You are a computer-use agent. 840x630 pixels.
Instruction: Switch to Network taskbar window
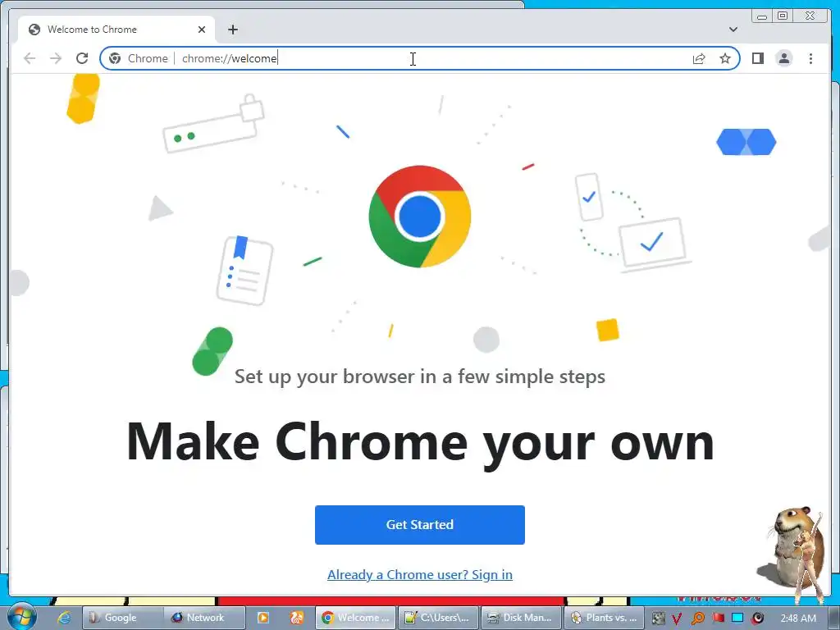tap(204, 618)
